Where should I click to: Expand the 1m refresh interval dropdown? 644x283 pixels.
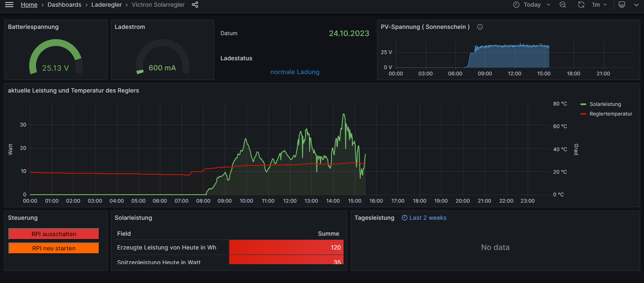click(x=599, y=5)
